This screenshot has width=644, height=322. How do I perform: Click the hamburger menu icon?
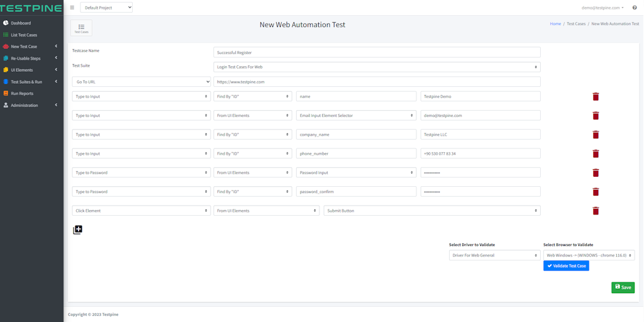click(x=72, y=8)
